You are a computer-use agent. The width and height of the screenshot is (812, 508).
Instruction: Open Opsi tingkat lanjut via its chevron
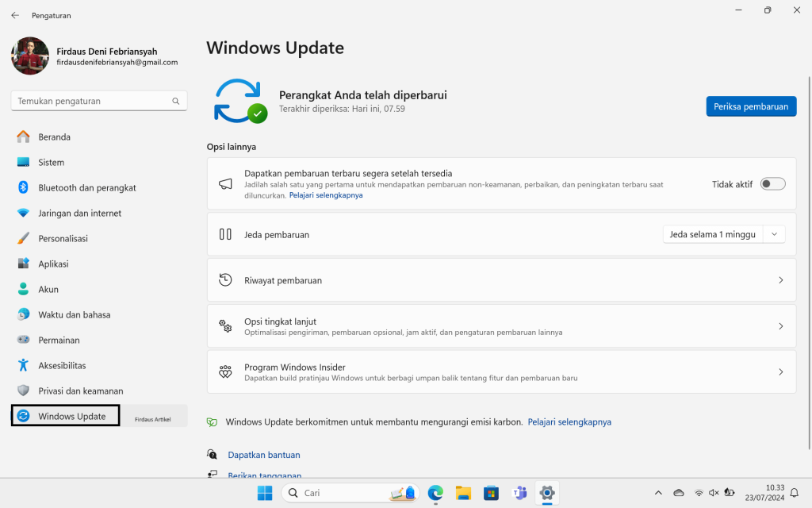pos(781,326)
